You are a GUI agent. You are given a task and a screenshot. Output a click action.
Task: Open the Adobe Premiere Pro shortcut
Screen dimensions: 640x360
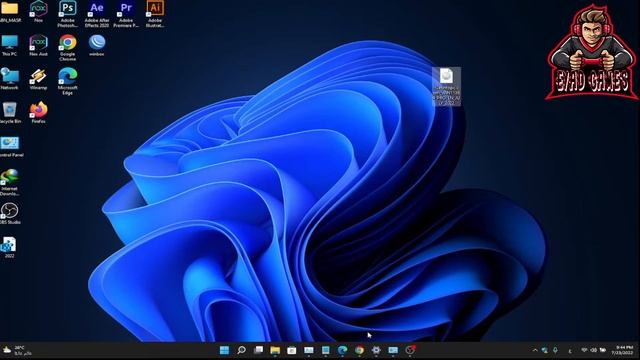point(126,13)
